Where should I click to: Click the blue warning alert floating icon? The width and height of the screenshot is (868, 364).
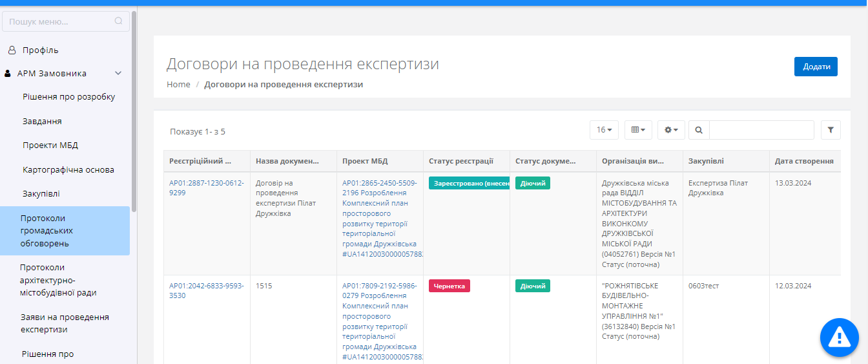(839, 336)
